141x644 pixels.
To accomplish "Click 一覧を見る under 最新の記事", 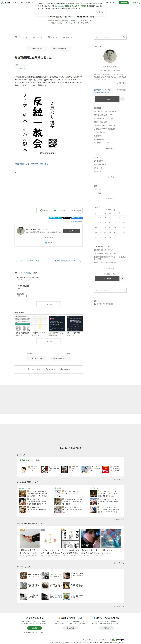I will pos(110,148).
